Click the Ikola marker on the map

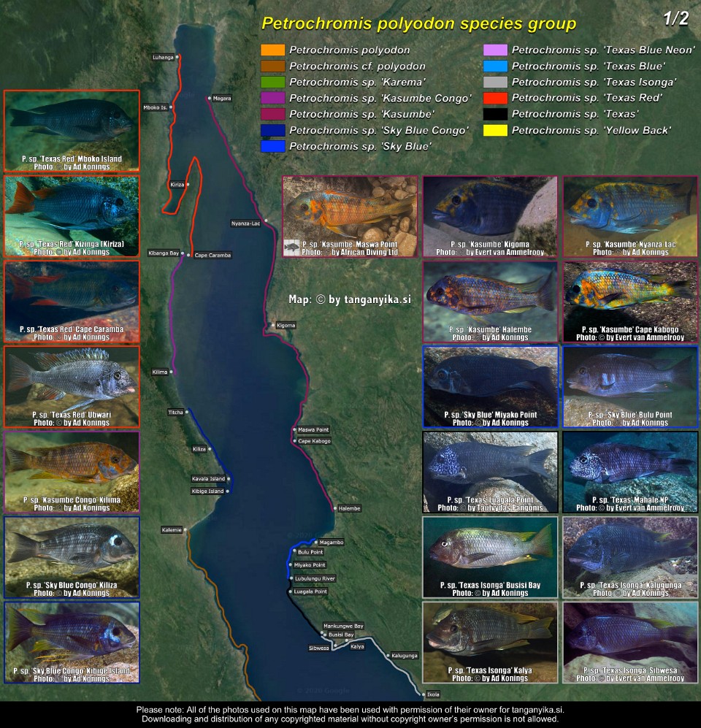click(422, 694)
